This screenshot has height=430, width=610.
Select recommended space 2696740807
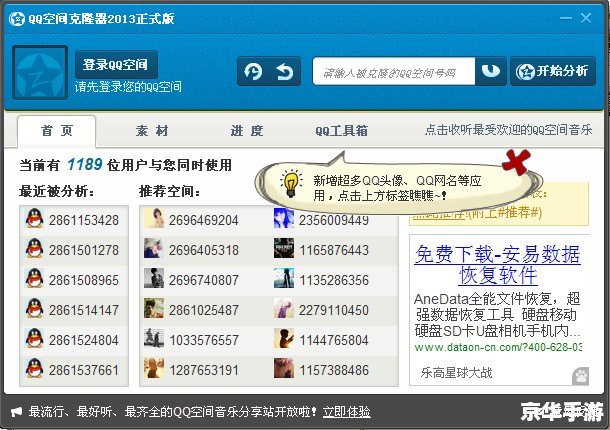coord(203,280)
